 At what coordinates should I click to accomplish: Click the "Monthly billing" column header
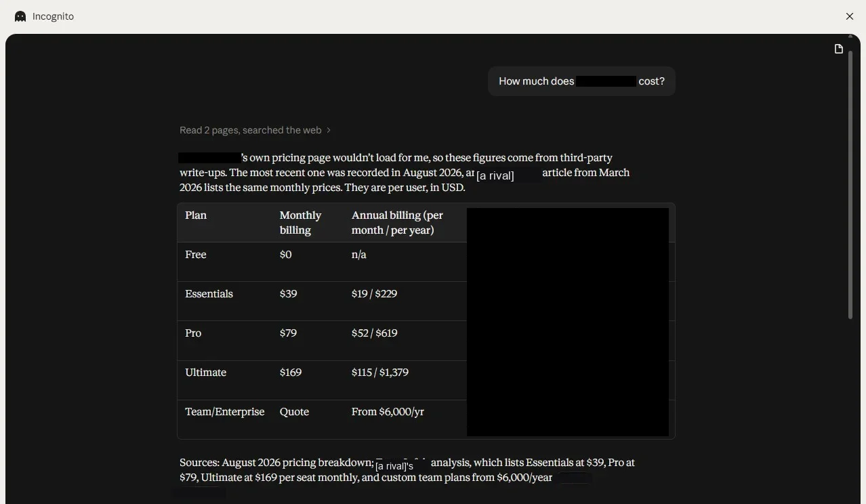tap(300, 223)
